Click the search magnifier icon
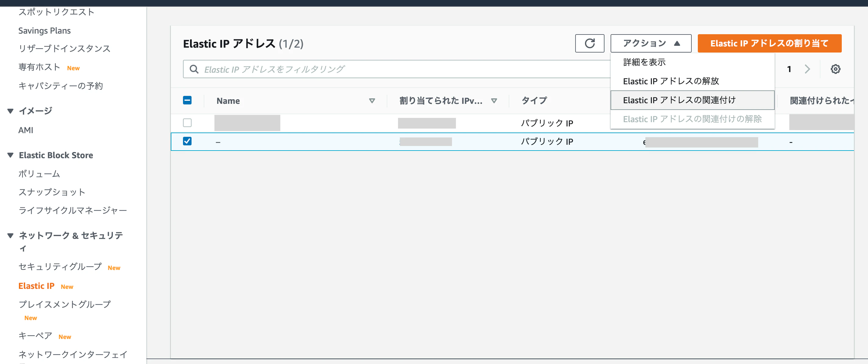 pos(194,69)
